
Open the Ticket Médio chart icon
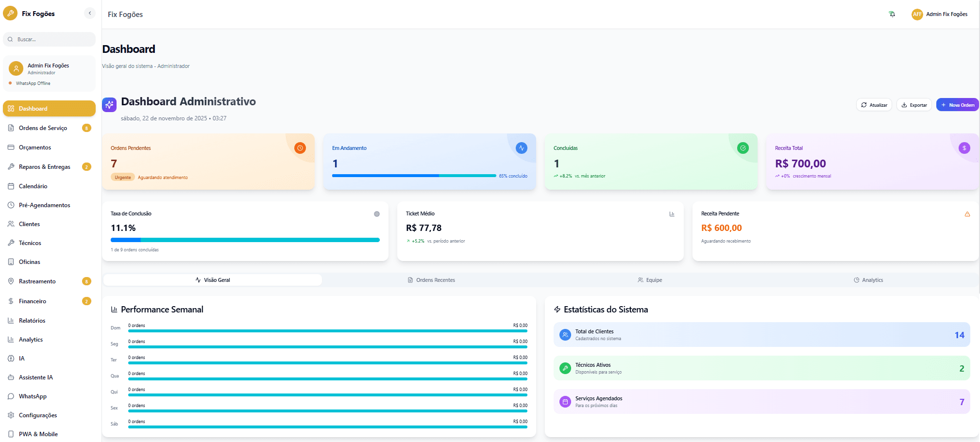[x=672, y=213]
